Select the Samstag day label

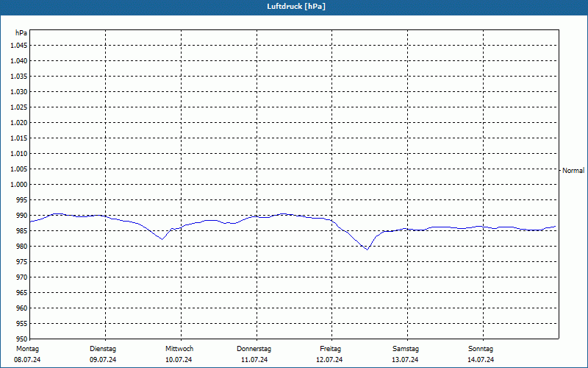tap(406, 349)
